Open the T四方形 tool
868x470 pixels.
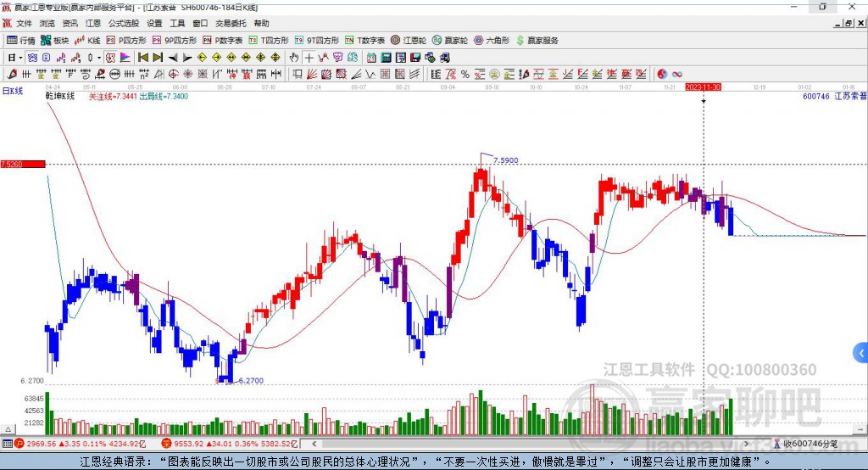[x=269, y=41]
